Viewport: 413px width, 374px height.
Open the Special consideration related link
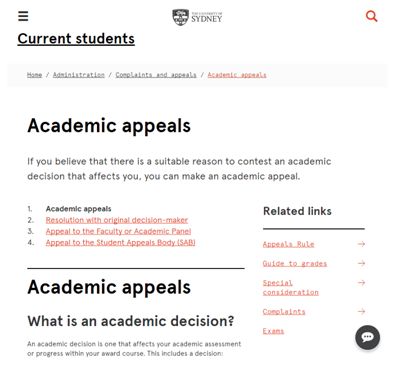(x=291, y=288)
